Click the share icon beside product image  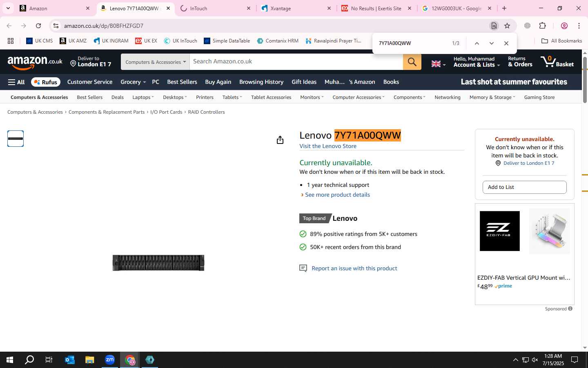[x=280, y=140]
